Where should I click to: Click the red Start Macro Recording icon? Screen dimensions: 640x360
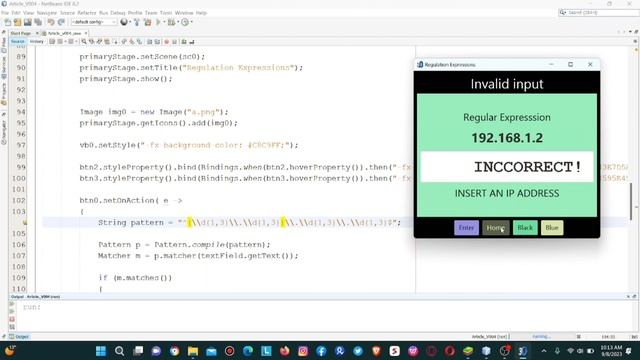coord(167,42)
